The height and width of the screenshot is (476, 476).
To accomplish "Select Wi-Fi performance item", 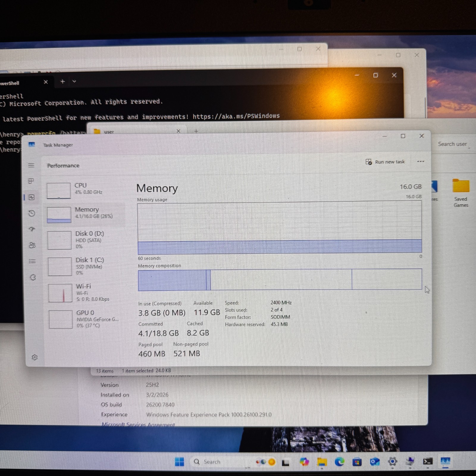I will (x=87, y=293).
